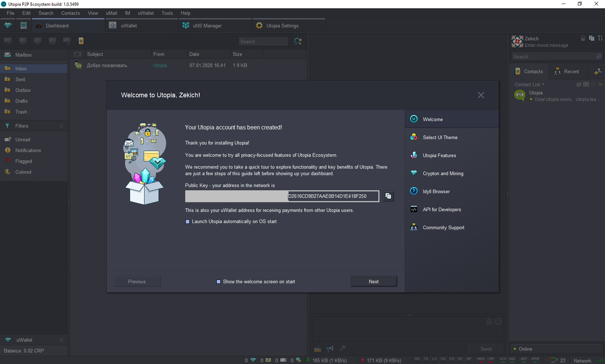Toggle Launch Utopia automatically on OS start
Screen dimensions: 605x364
point(188,221)
